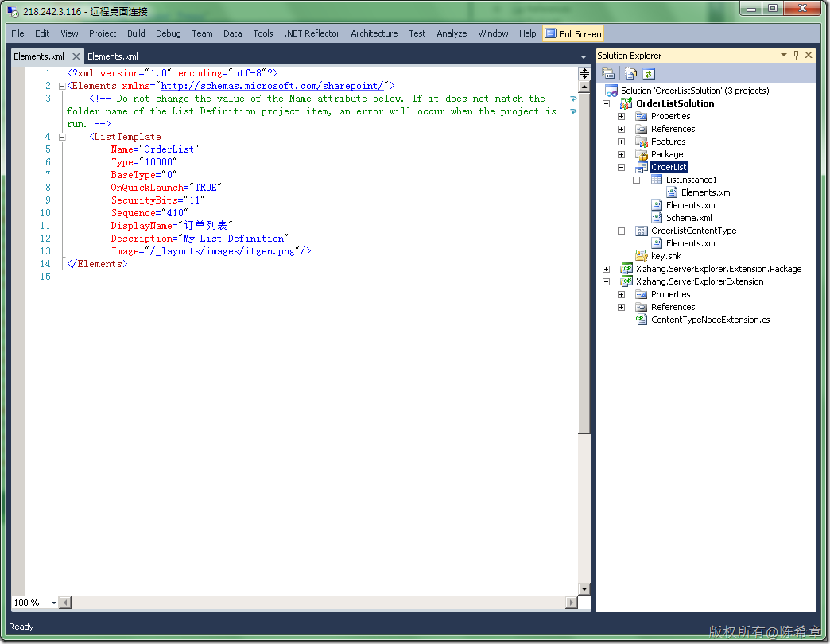Open the Solution Explorer window position dropdown
This screenshot has height=644, width=830.
pyautogui.click(x=783, y=55)
